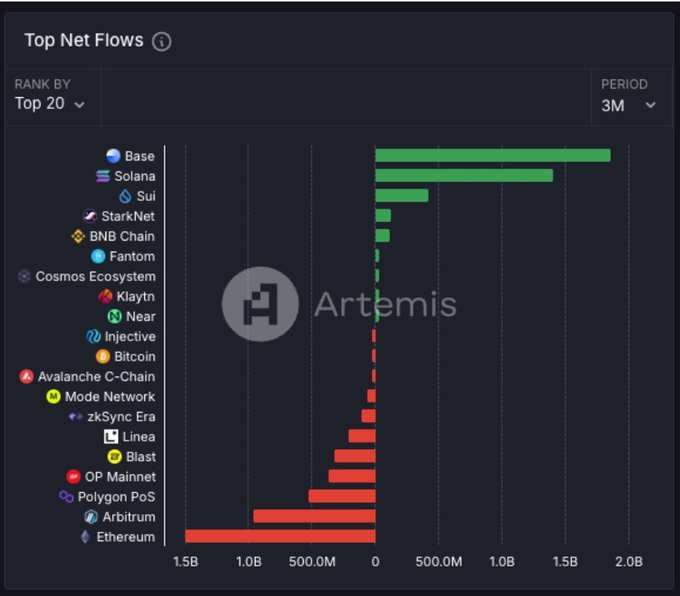Viewport: 680px width, 596px height.
Task: Click the Bitcoin chain label
Action: (135, 357)
